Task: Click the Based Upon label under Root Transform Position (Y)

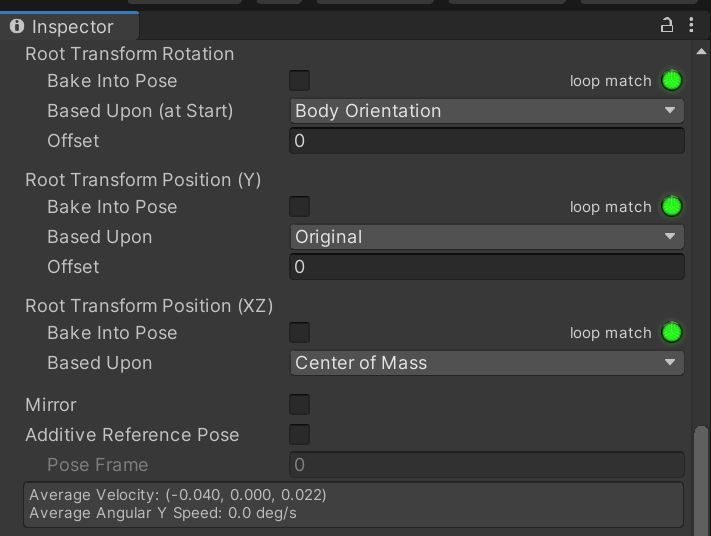Action: (x=100, y=237)
